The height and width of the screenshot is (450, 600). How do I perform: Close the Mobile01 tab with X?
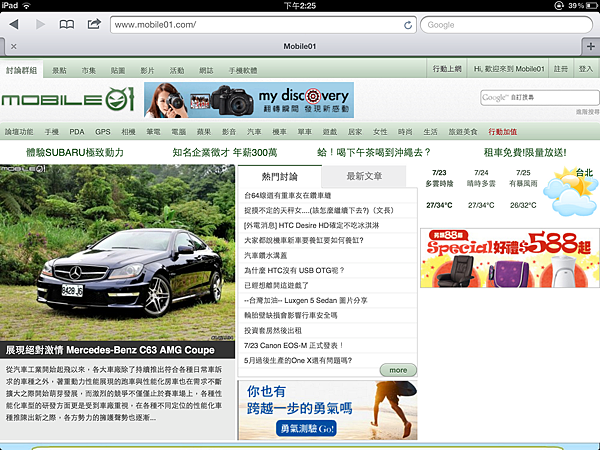[x=14, y=46]
